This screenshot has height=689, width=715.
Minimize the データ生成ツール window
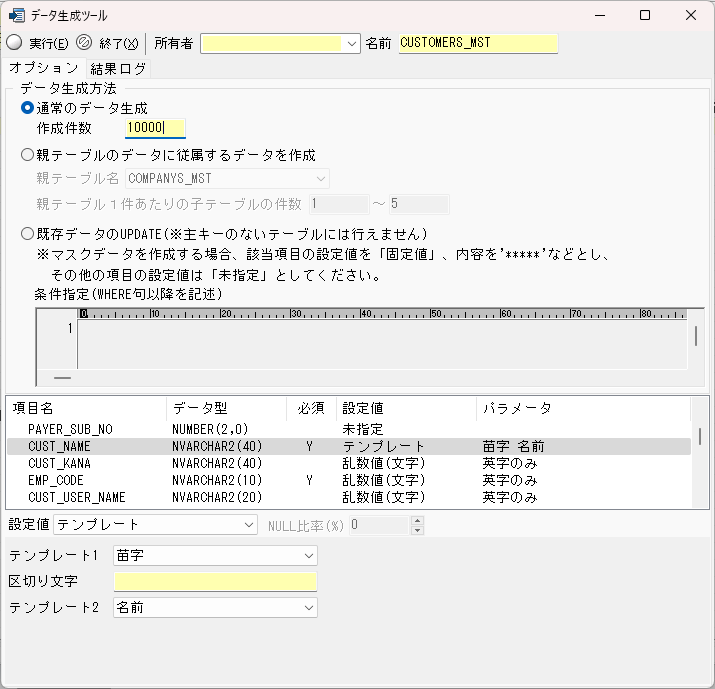tap(600, 16)
